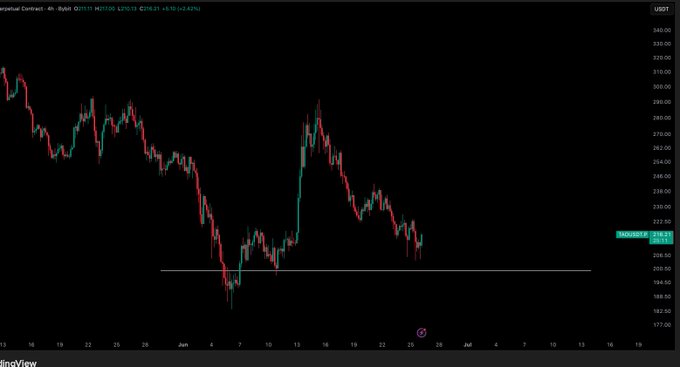The width and height of the screenshot is (680, 367).
Task: Click the 246.00 price axis label
Action: pos(661,177)
